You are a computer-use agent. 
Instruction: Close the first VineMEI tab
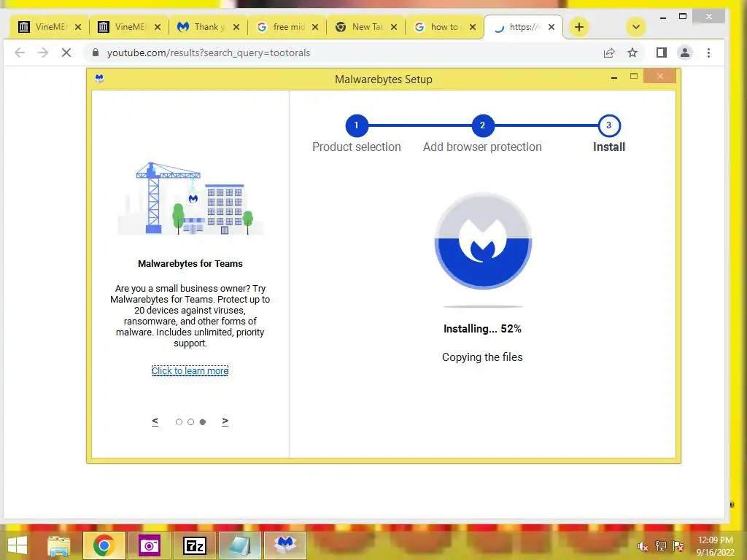click(78, 27)
